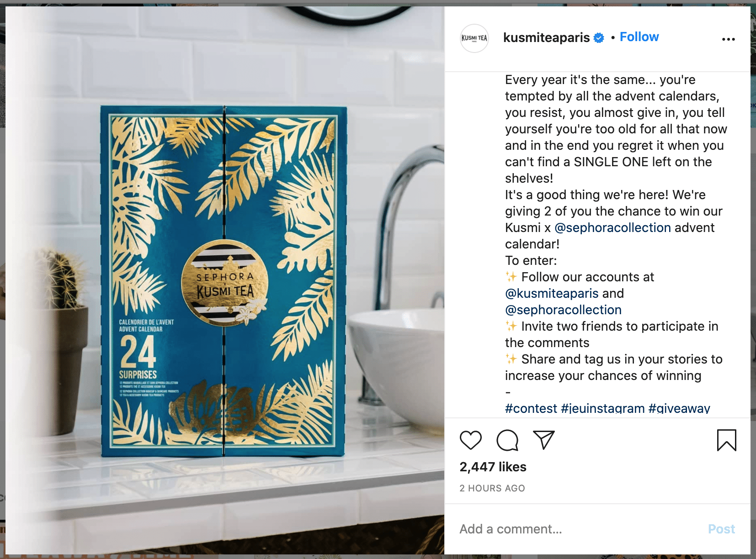This screenshot has height=559, width=756.
Task: Open the @sephoracollection mention before 'advent'
Action: point(612,227)
